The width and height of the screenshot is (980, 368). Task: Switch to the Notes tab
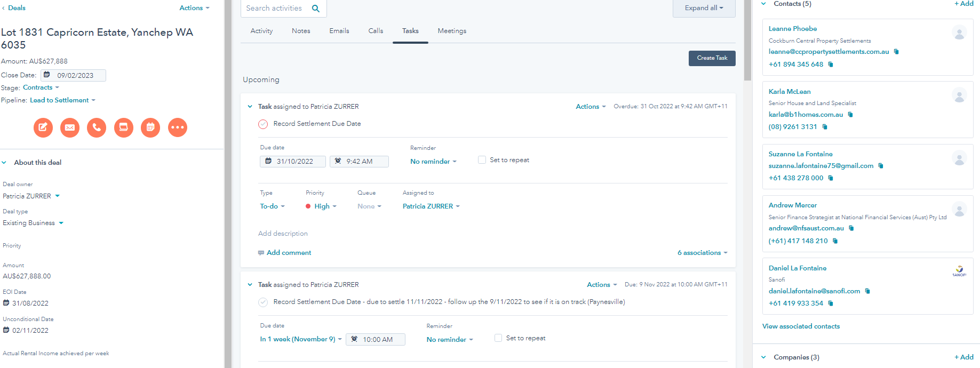301,31
